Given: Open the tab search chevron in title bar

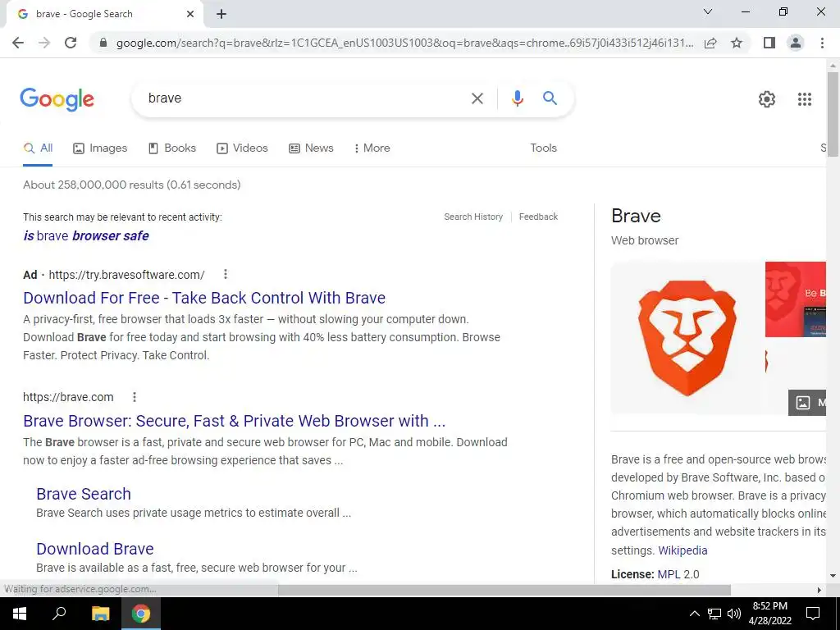Looking at the screenshot, I should pos(708,11).
